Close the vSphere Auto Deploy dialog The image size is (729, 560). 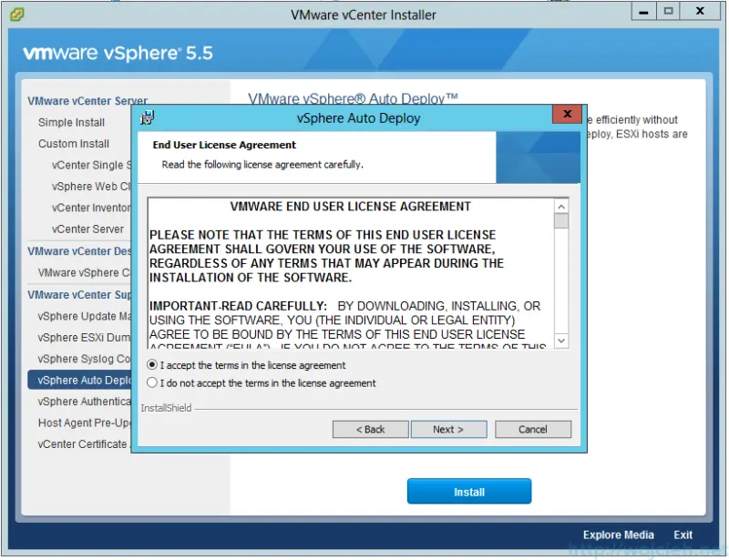[567, 114]
